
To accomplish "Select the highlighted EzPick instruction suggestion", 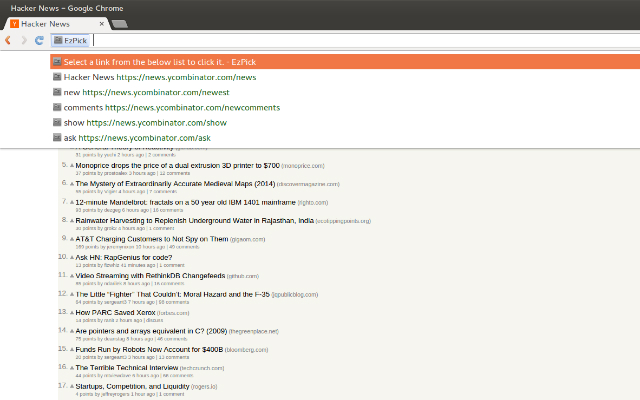I will (x=345, y=62).
